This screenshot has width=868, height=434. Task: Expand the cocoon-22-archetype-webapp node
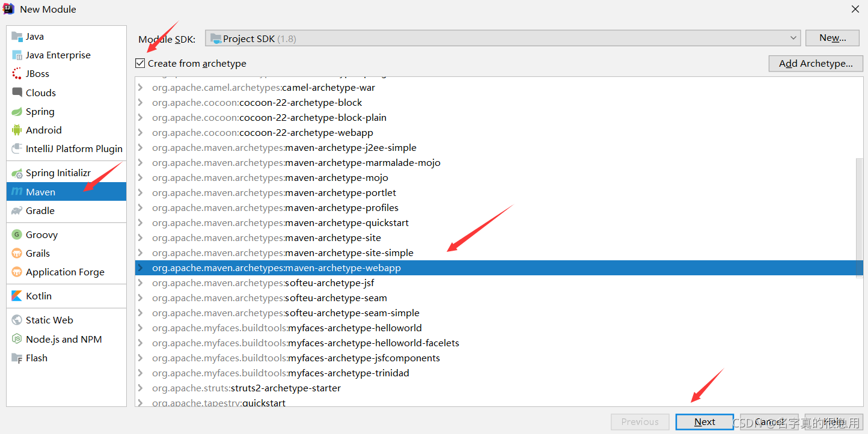coord(141,133)
